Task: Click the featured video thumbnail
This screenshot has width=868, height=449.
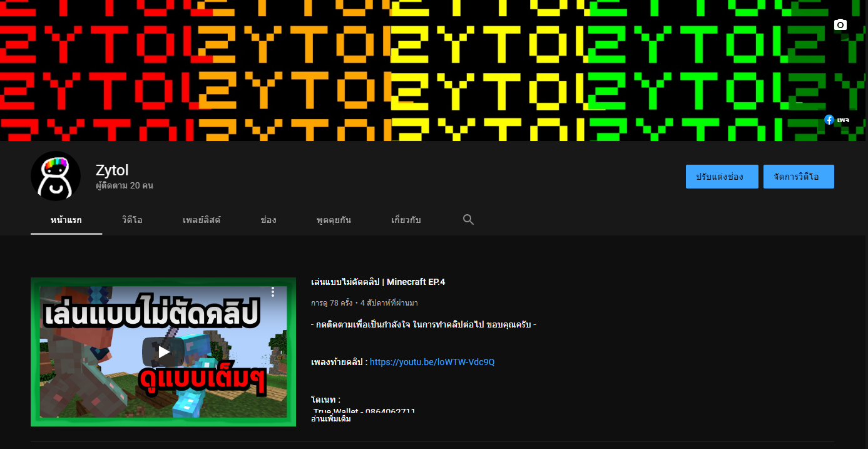Action: (163, 352)
